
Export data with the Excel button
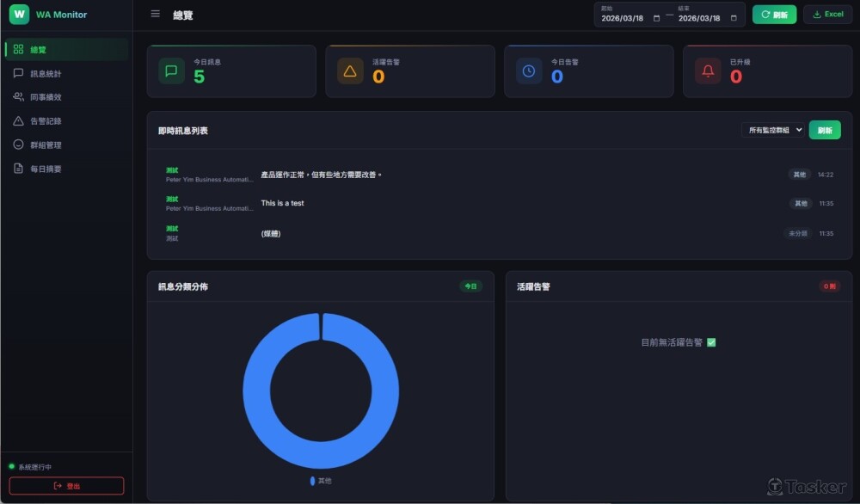click(x=827, y=15)
